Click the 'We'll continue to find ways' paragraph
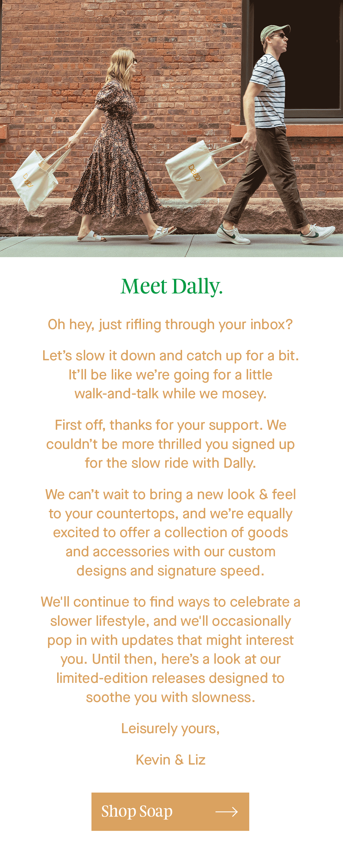The width and height of the screenshot is (343, 868). click(x=170, y=649)
